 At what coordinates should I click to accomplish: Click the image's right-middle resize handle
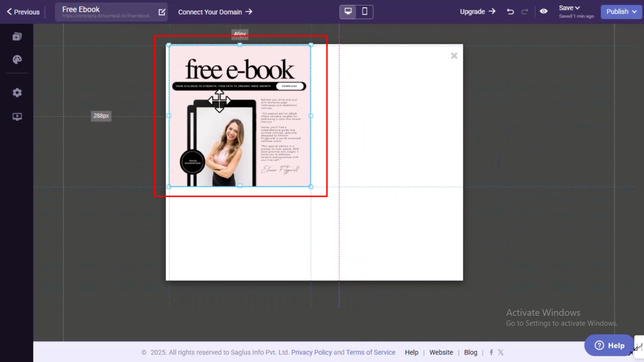tap(310, 116)
